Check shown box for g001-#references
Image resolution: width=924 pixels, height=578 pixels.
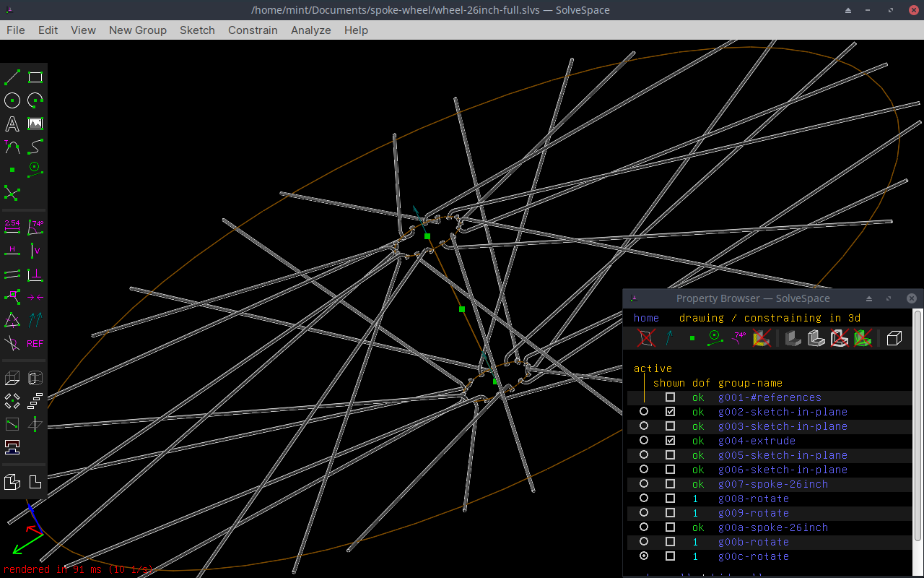(x=670, y=397)
